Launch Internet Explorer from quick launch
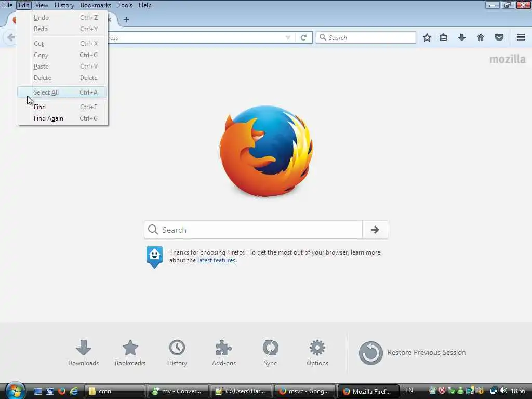This screenshot has width=532, height=399. pyautogui.click(x=74, y=391)
